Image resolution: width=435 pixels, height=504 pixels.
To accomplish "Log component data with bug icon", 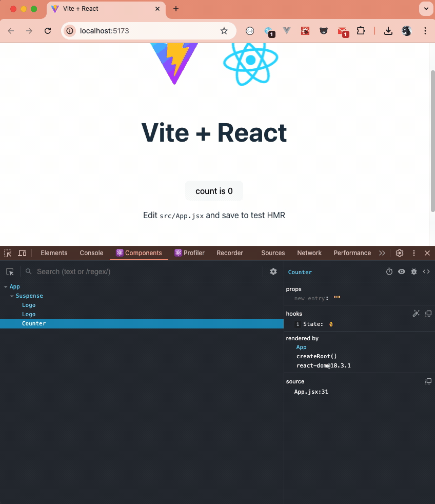I will (x=414, y=272).
